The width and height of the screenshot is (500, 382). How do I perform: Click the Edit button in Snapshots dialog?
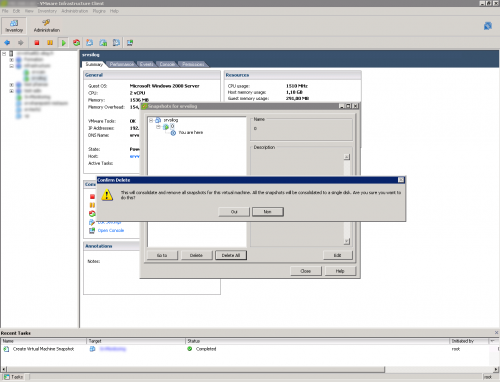coord(338,255)
